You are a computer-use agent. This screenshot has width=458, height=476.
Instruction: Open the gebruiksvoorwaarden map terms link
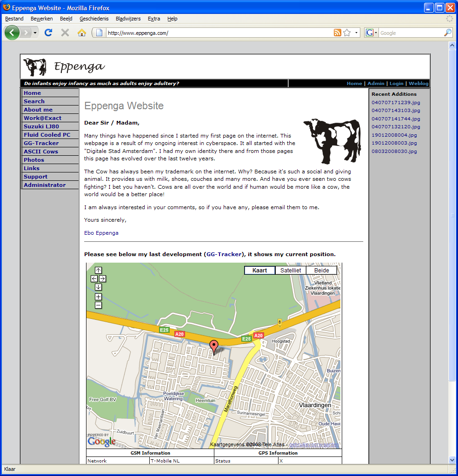click(314, 445)
